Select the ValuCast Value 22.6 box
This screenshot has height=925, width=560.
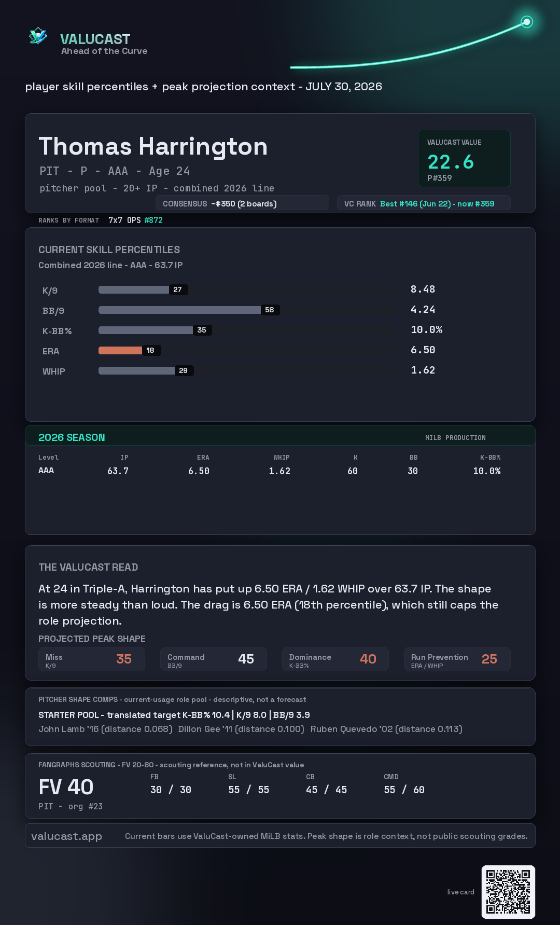(x=464, y=158)
